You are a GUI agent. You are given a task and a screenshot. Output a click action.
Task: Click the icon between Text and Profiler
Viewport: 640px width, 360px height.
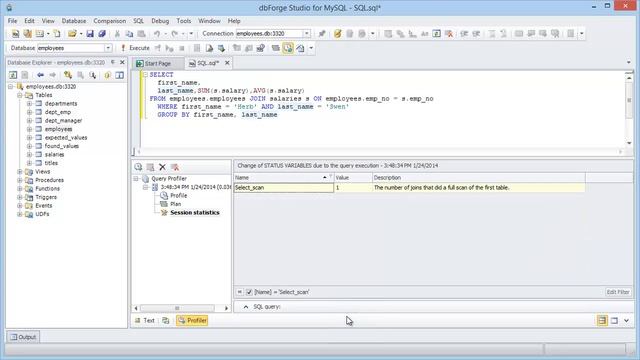[x=166, y=320]
